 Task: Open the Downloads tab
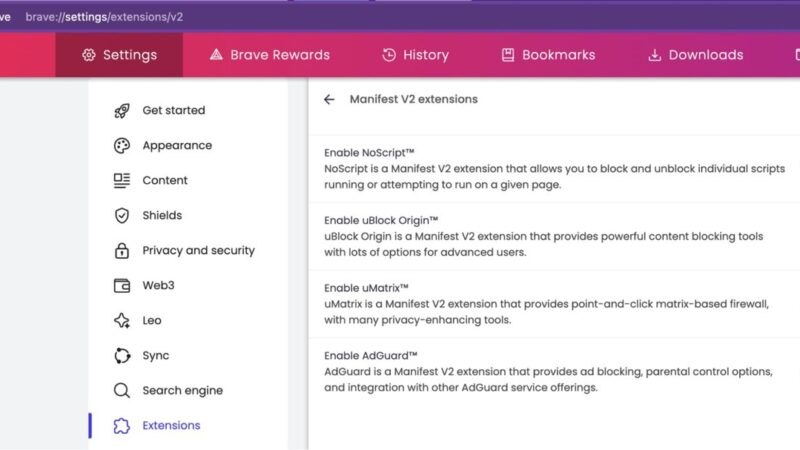click(696, 55)
